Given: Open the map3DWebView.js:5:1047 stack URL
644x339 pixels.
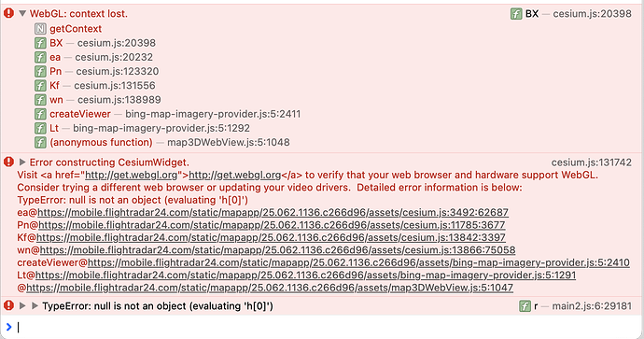Looking at the screenshot, I should pos(270,288).
